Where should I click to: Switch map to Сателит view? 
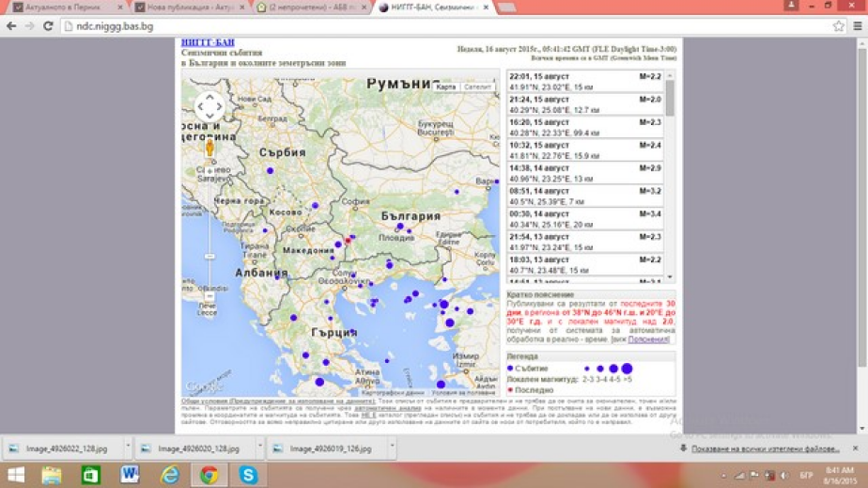tap(477, 87)
